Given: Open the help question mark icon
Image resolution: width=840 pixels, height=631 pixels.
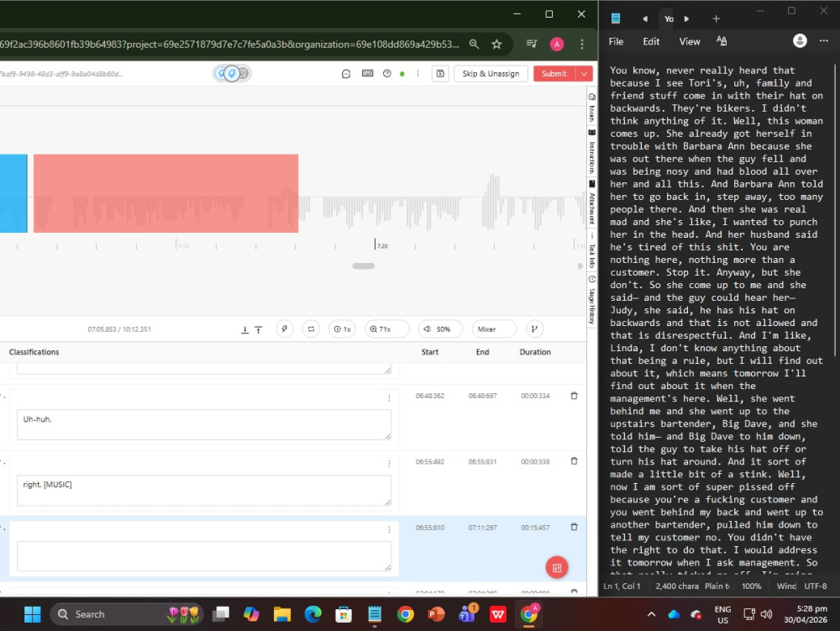Looking at the screenshot, I should point(386,73).
